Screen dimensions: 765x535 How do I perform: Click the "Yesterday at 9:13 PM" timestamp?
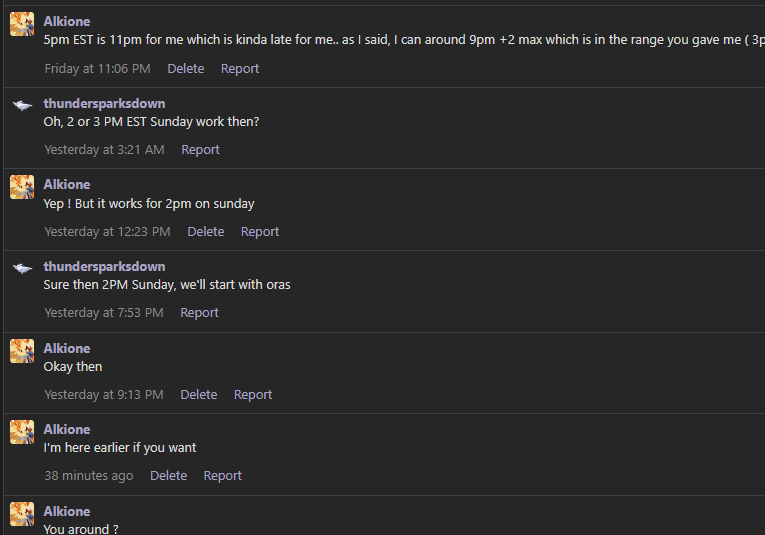pos(104,395)
